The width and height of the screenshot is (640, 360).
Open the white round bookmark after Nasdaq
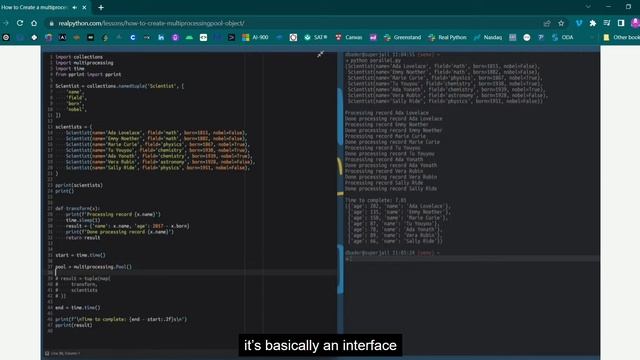pos(527,37)
